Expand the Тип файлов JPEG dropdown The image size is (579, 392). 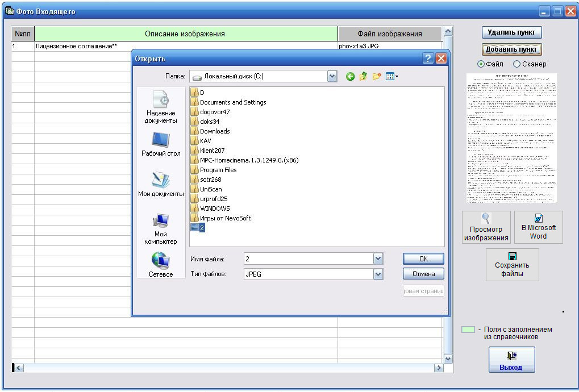tap(378, 274)
